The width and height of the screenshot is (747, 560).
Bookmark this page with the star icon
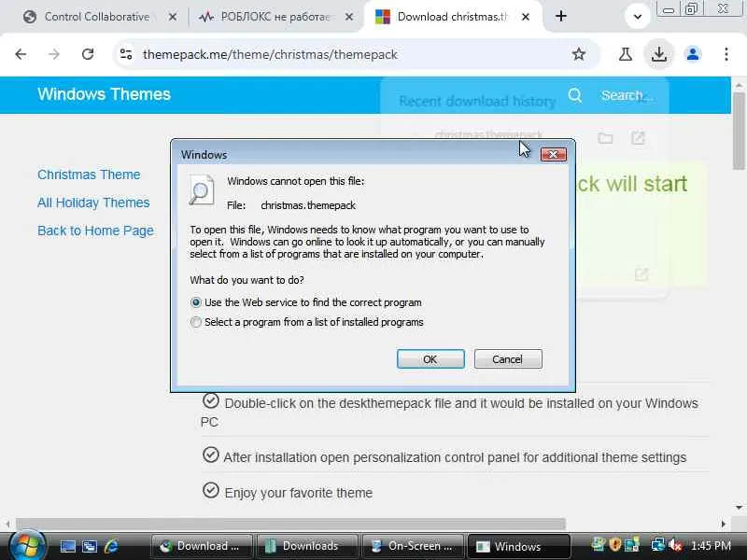point(578,54)
